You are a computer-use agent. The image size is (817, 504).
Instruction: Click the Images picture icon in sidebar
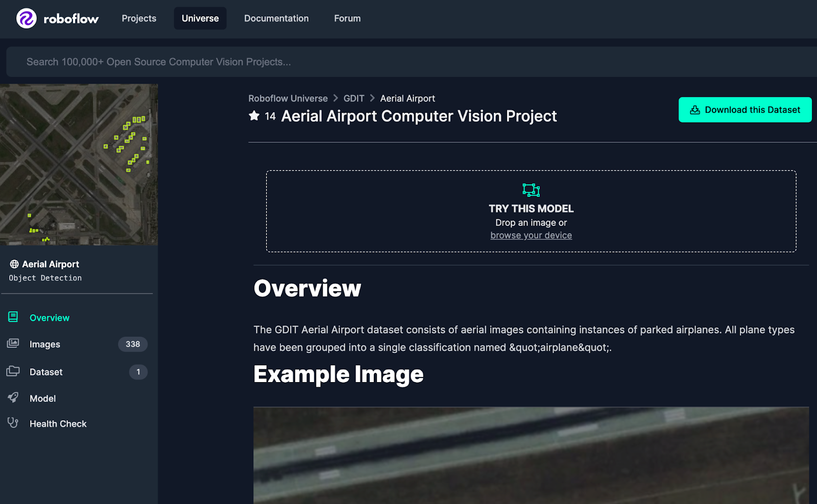(13, 343)
